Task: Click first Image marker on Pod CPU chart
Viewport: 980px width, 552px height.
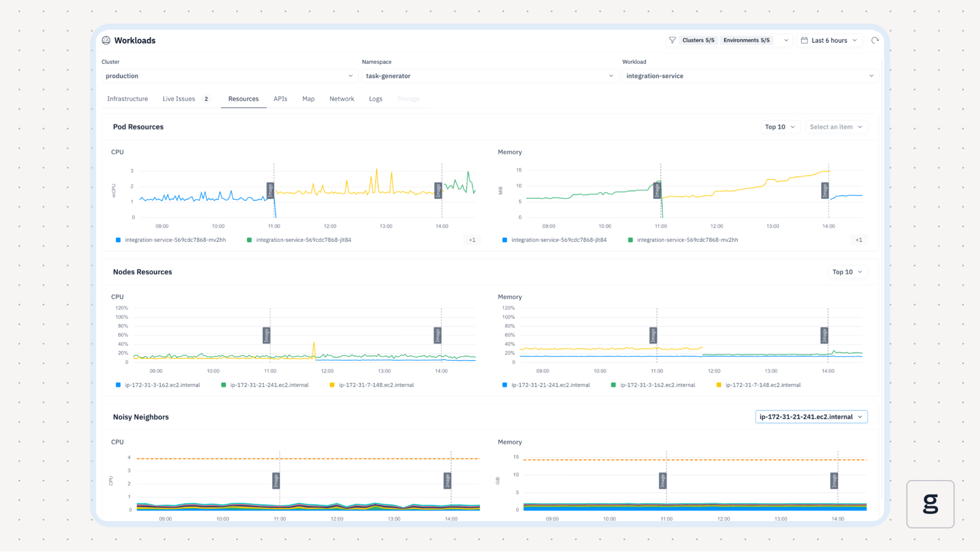Action: (270, 190)
